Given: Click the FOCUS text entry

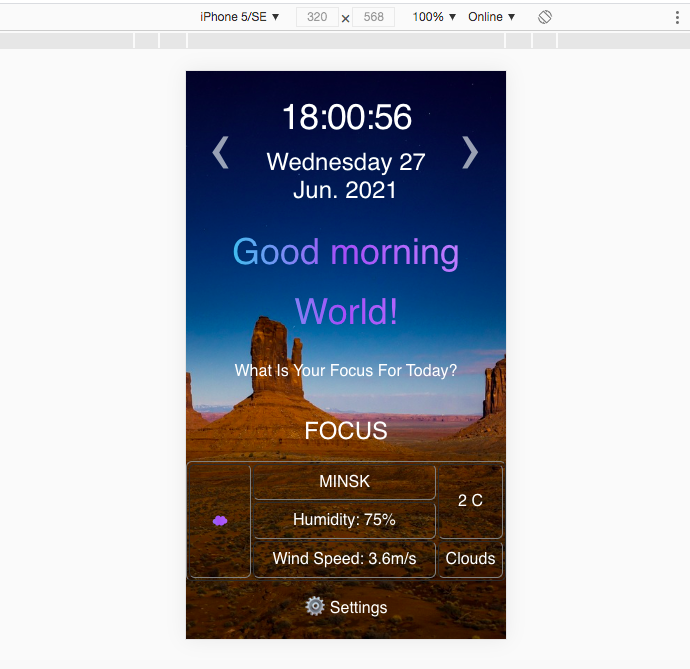Looking at the screenshot, I should (x=346, y=431).
